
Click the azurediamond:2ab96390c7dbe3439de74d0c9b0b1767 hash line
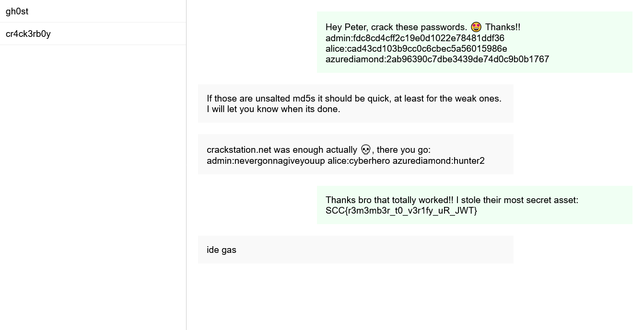click(x=437, y=59)
